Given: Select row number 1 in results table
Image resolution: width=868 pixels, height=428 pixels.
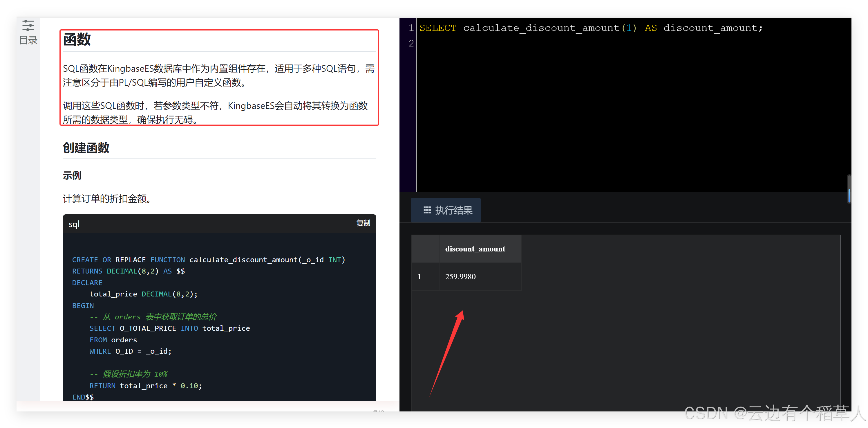Looking at the screenshot, I should tap(419, 276).
